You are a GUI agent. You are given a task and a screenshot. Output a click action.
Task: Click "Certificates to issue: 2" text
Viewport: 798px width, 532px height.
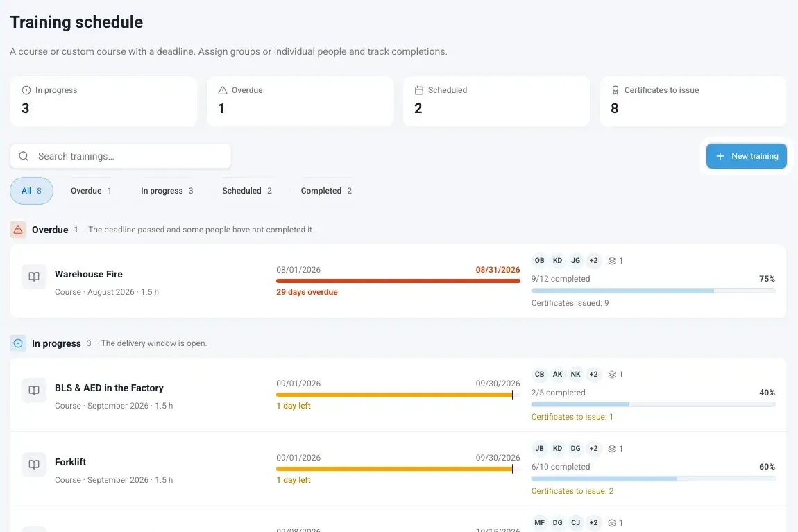point(572,491)
